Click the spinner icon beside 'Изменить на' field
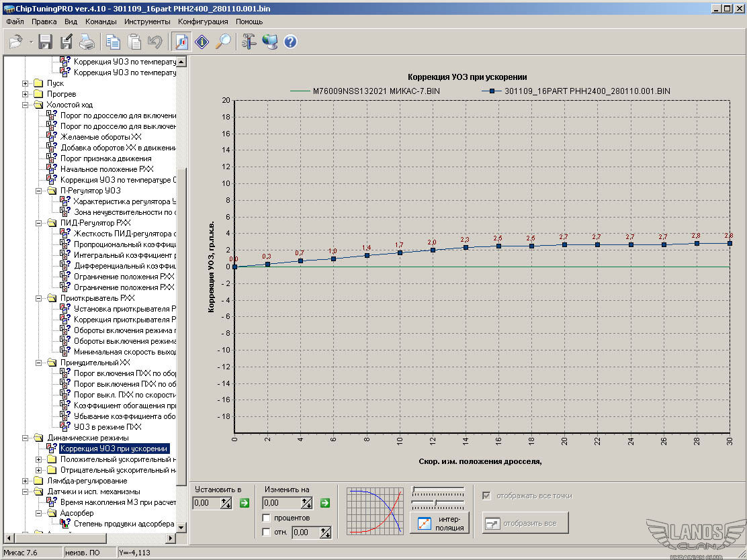This screenshot has height=560, width=747. [x=307, y=503]
